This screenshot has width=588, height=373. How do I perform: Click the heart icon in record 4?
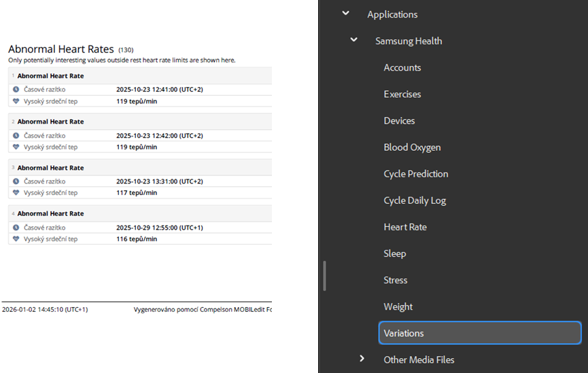(16, 239)
